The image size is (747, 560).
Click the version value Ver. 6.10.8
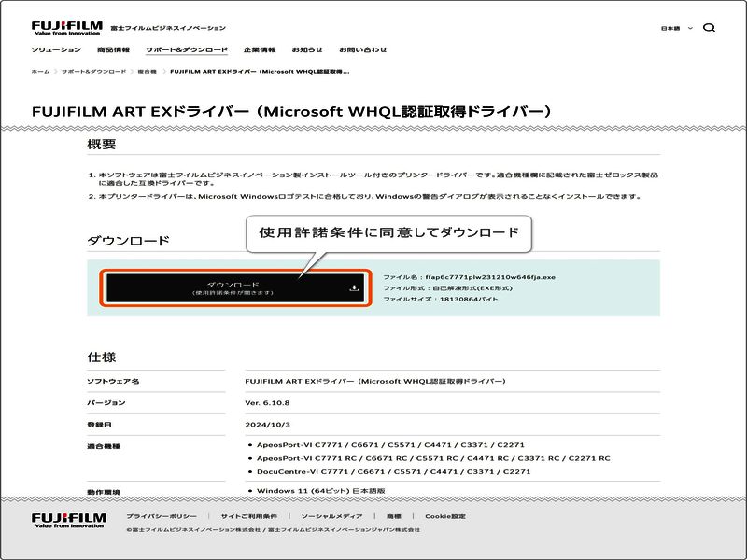tap(267, 403)
